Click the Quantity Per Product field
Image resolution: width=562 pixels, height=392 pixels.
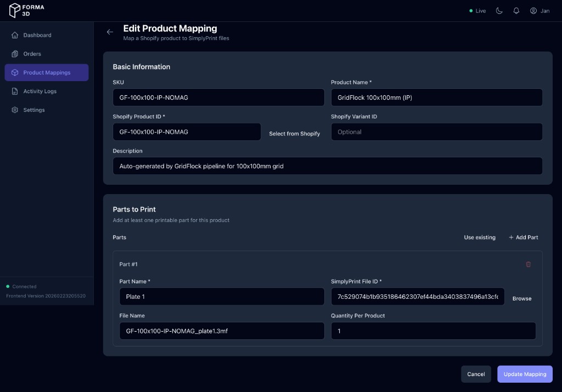[x=433, y=331]
